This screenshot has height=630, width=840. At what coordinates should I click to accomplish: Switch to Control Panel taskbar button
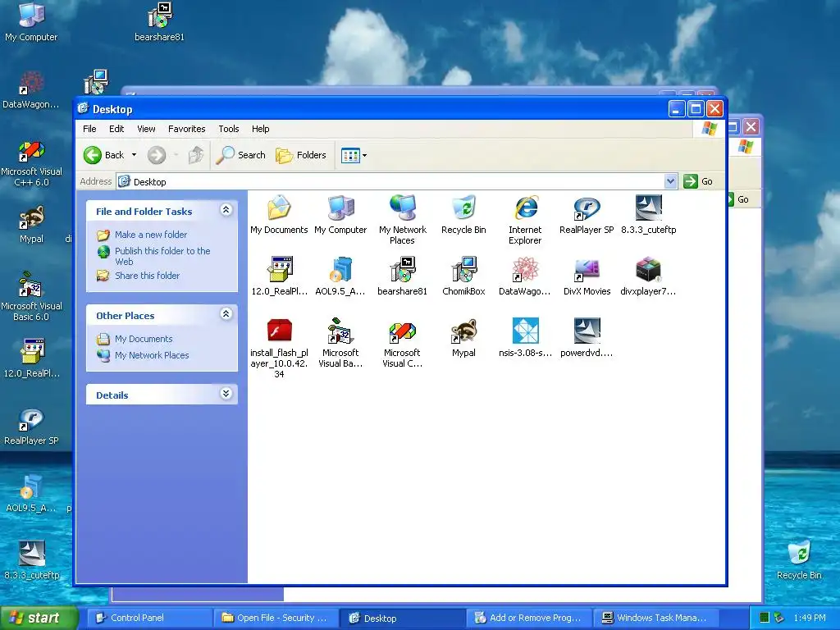(149, 618)
